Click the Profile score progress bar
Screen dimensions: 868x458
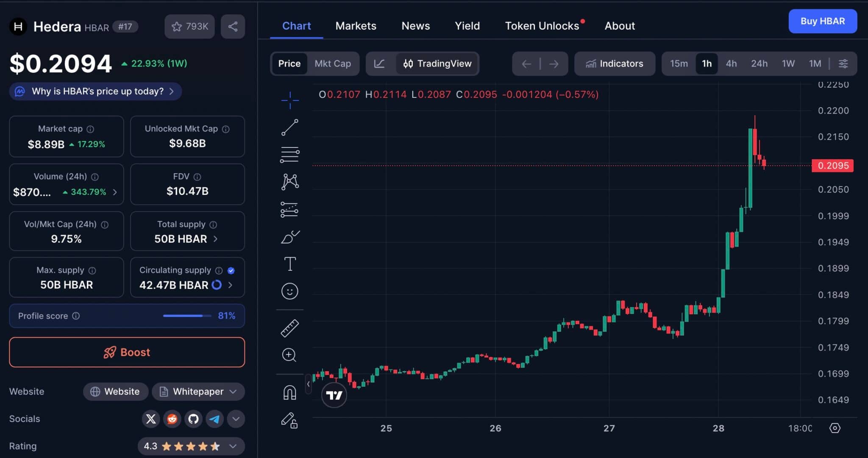point(187,316)
